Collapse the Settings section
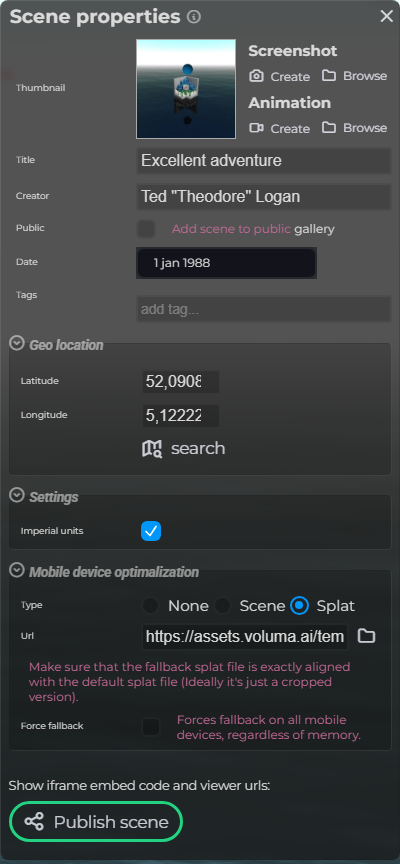The height and width of the screenshot is (864, 400). (17, 495)
